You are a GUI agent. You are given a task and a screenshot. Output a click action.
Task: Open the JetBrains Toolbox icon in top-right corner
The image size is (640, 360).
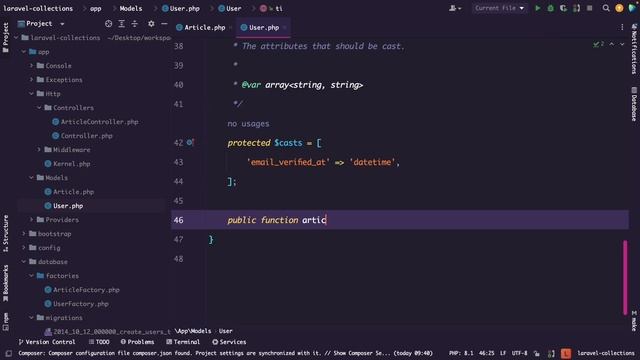[633, 8]
